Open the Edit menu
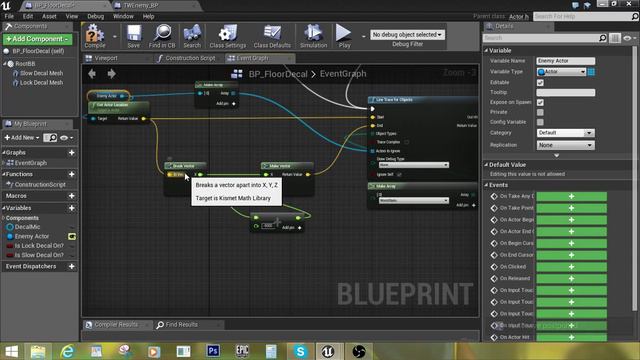Screen dimensions: 640x360 (28, 16)
